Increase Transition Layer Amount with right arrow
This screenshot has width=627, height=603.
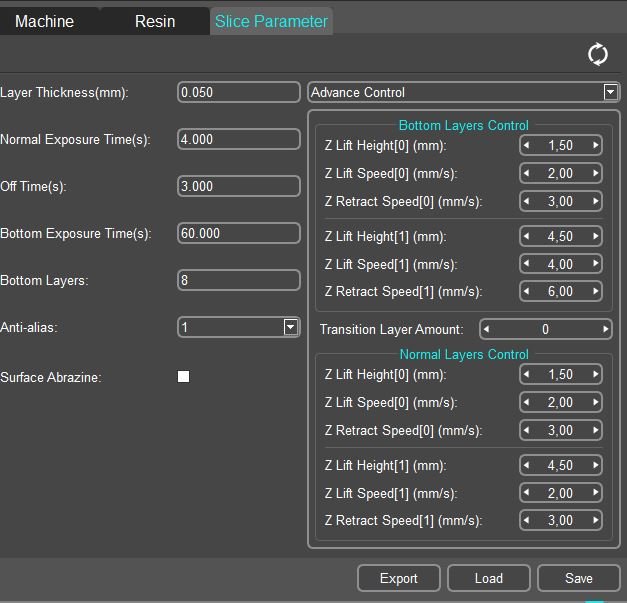click(605, 329)
